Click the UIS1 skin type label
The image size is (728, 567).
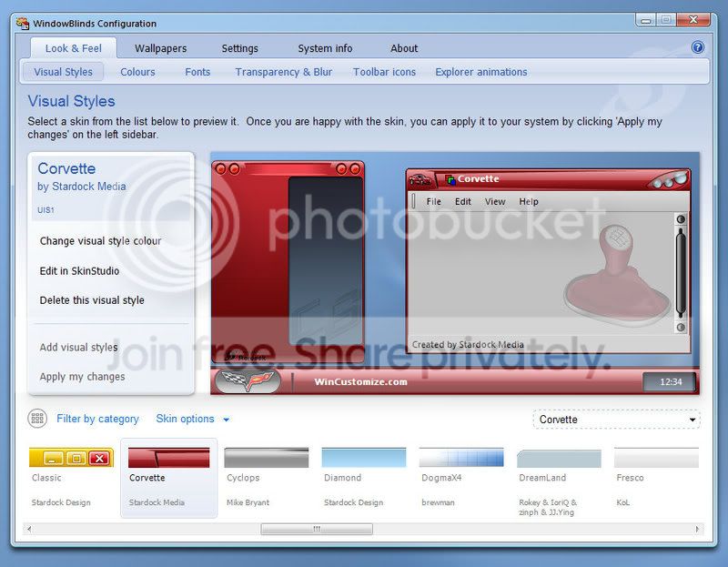pos(45,210)
